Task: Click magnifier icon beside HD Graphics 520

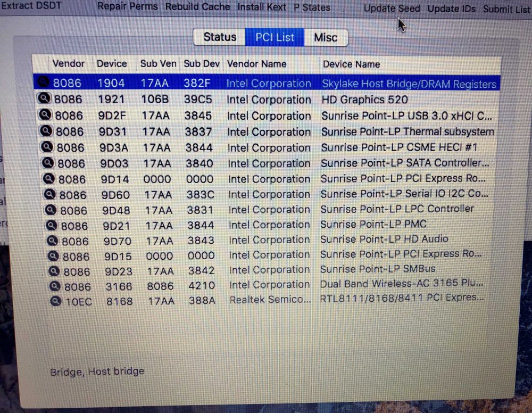Action: coord(44,98)
